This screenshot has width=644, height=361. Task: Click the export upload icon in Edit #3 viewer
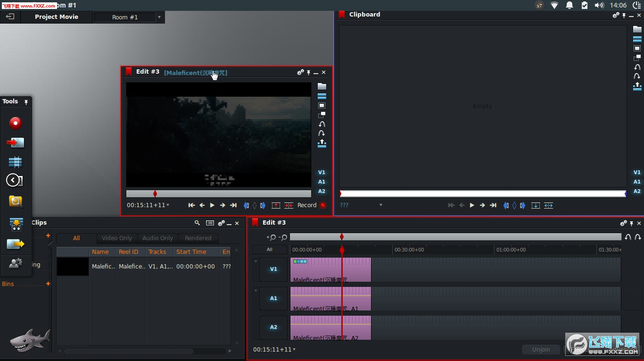pos(322,143)
